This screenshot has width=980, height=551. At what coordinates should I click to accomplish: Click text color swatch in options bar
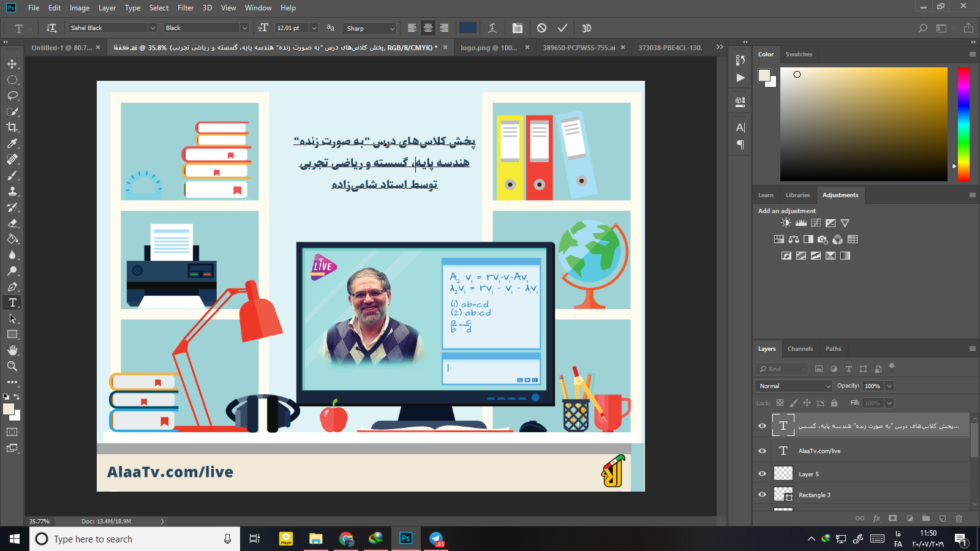(468, 28)
